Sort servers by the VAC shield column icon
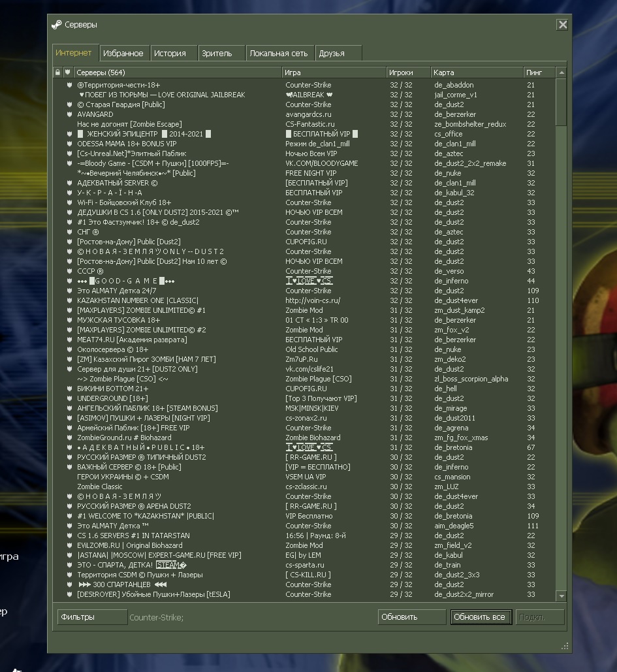Screen dimensions: 617x672 pyautogui.click(x=68, y=72)
